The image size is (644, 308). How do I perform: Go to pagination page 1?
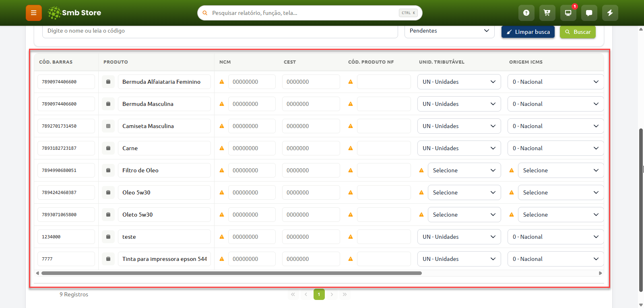(x=319, y=294)
